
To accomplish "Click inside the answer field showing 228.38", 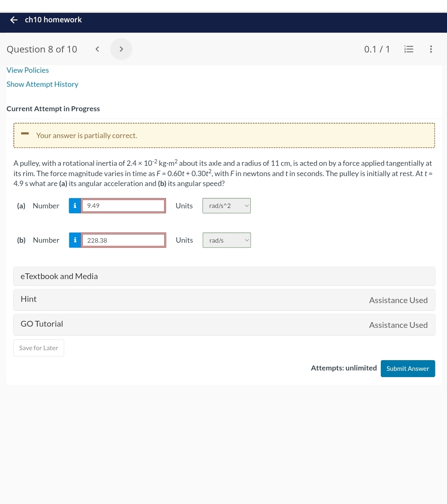I will (x=123, y=240).
